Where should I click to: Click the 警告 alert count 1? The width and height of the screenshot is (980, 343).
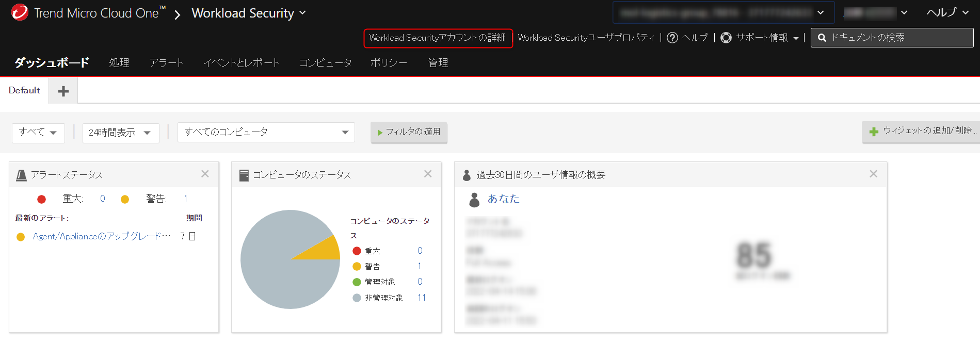(186, 199)
